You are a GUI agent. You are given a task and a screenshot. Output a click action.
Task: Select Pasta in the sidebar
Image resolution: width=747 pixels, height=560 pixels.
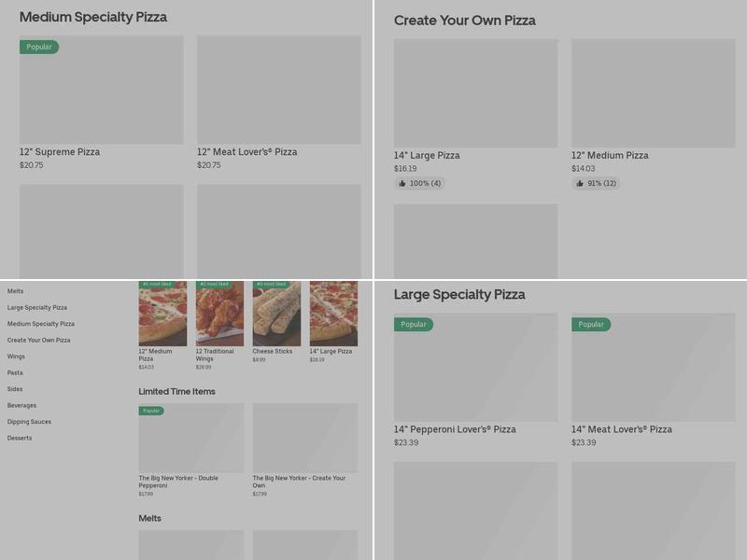point(15,372)
